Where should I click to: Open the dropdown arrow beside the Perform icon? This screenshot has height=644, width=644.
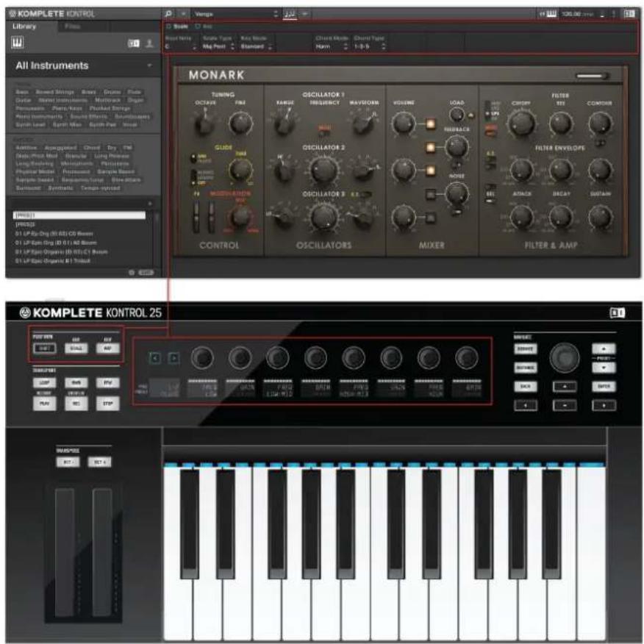(x=305, y=14)
